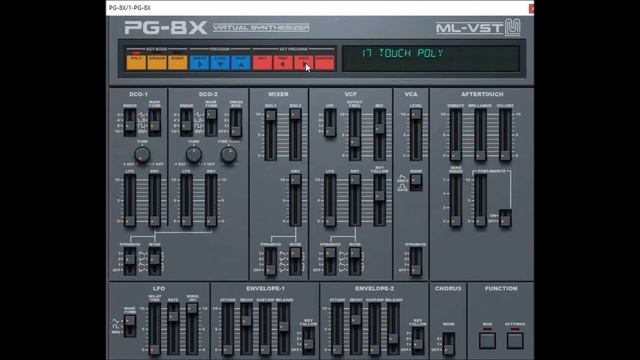Click the blue program button with down arrow

point(220,63)
